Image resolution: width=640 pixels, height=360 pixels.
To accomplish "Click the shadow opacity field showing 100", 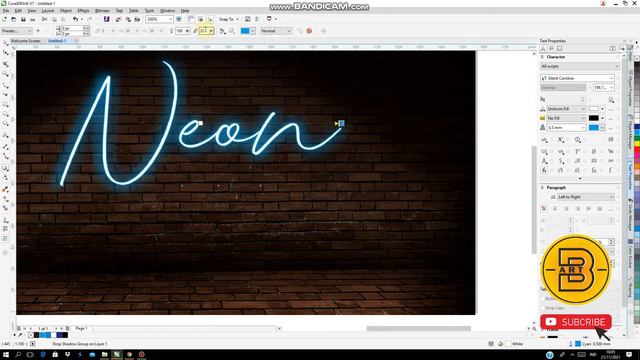I will click(182, 31).
